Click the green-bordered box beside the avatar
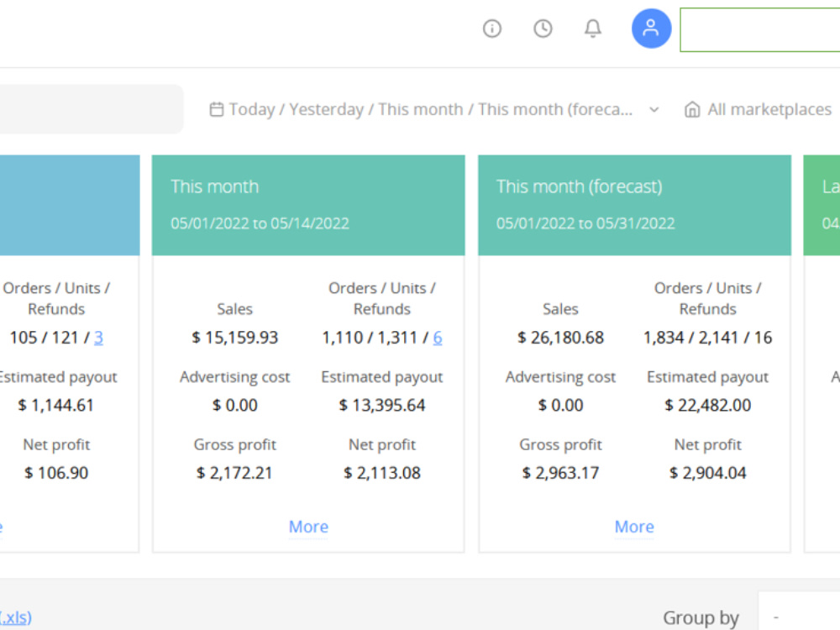 pos(759,29)
